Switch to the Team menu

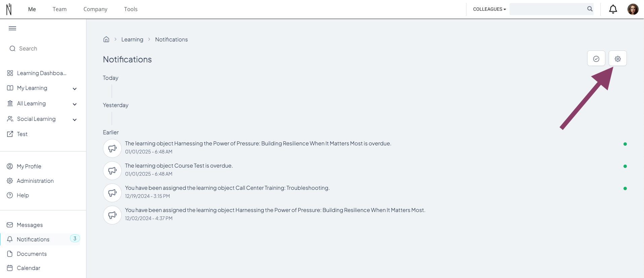[60, 9]
